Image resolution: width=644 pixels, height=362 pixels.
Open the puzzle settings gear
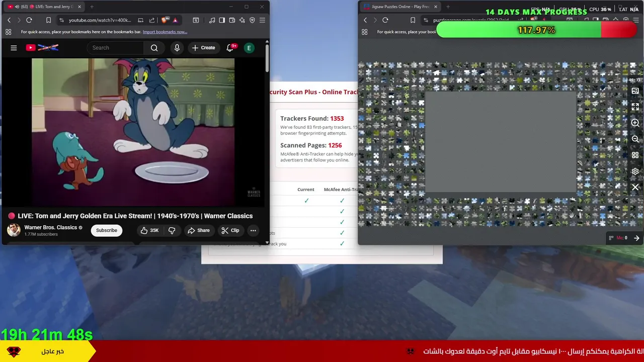pos(635,171)
